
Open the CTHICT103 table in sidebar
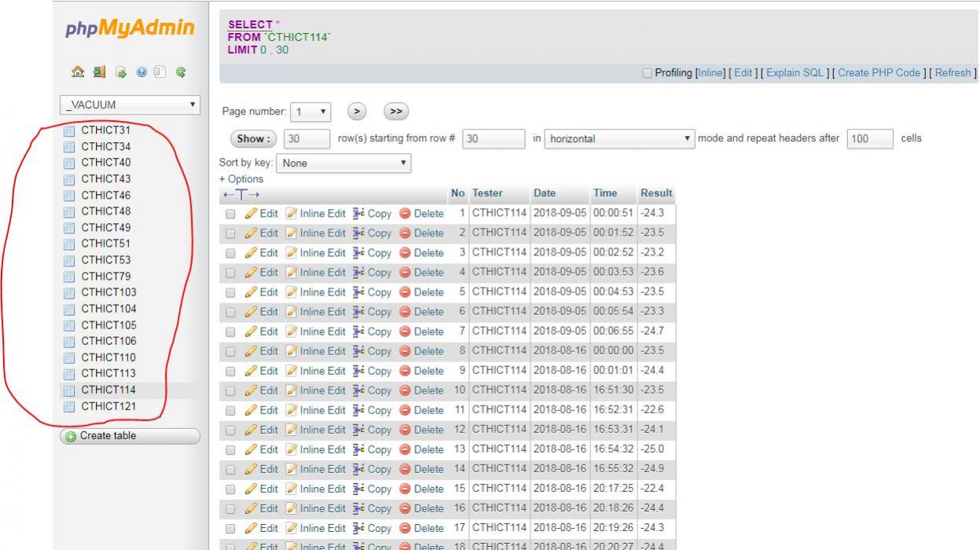click(x=108, y=292)
